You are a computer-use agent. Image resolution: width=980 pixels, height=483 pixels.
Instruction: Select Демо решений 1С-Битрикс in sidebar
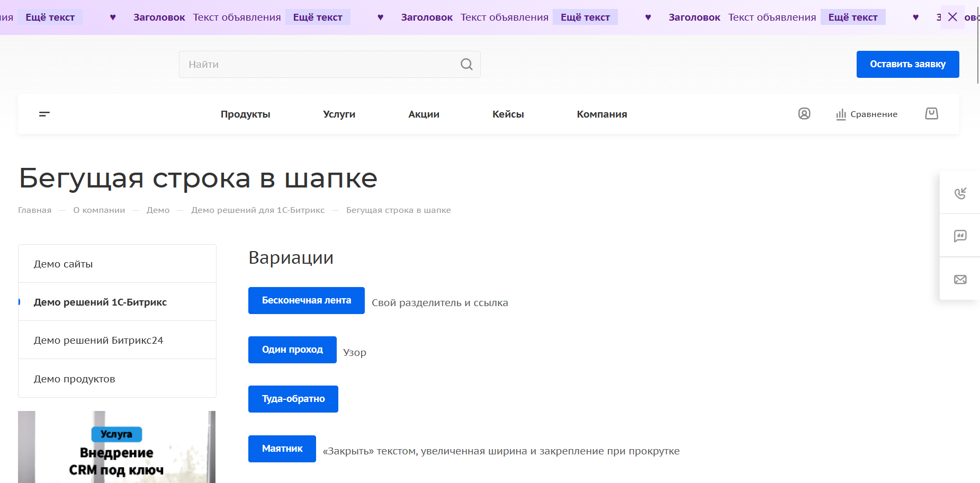pyautogui.click(x=117, y=302)
